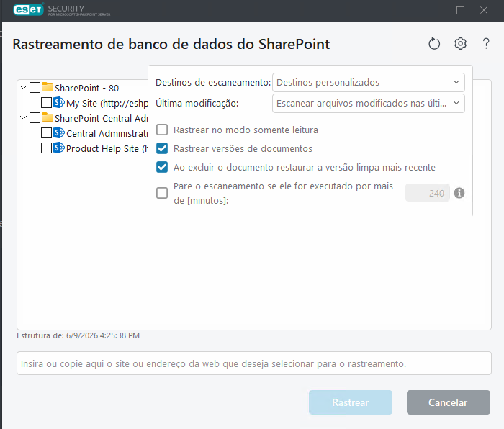
Task: Disable Rastrear versões de documentos
Action: pos(162,148)
